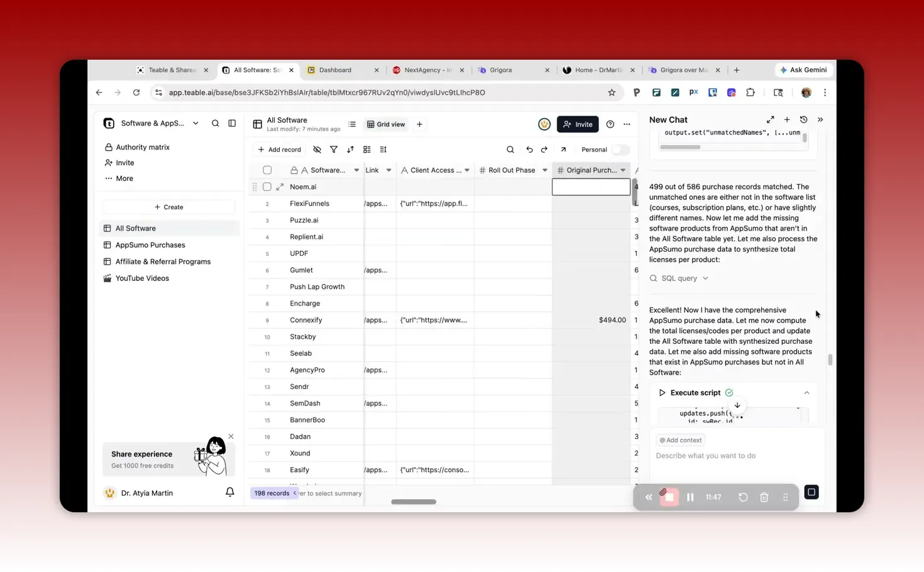
Task: Check the select-all checkbox in the grid header
Action: click(267, 170)
